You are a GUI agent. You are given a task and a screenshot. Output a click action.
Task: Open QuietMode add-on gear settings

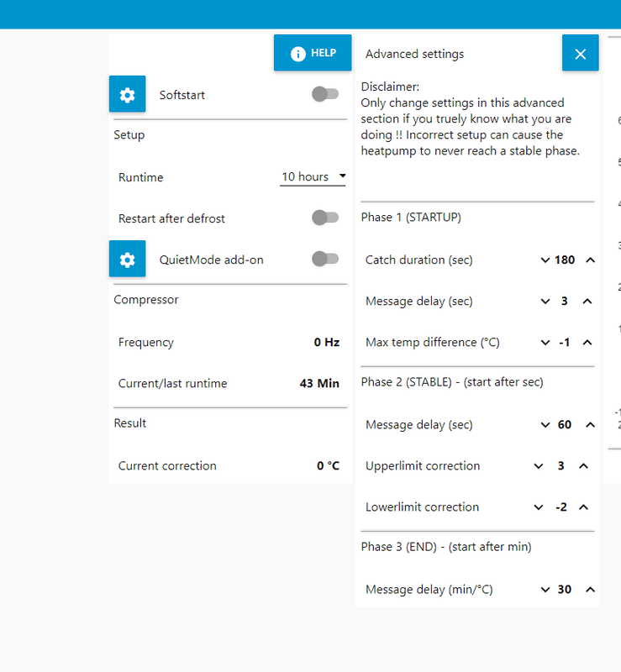(127, 260)
